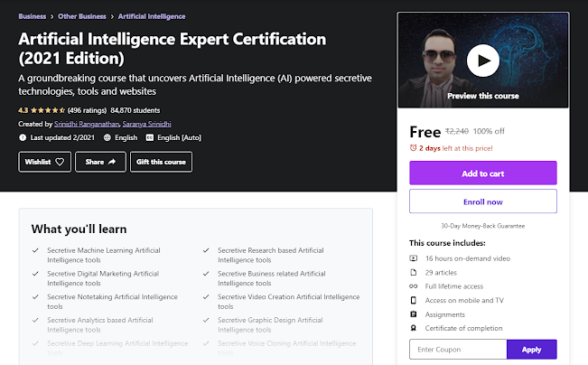588x365 pixels.
Task: Open instructor Srinidhi Ranganathan's profile
Action: tap(87, 124)
